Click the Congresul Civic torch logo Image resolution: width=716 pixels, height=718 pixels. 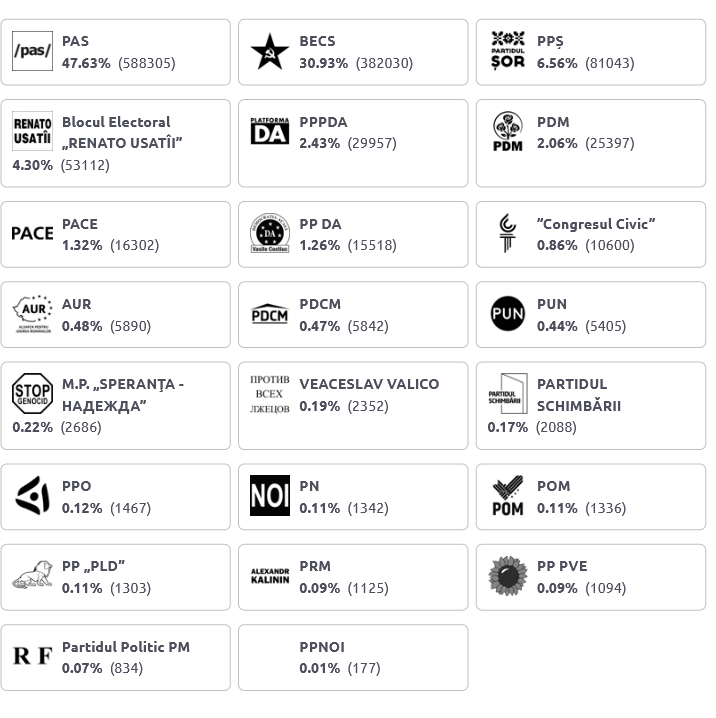tap(507, 233)
